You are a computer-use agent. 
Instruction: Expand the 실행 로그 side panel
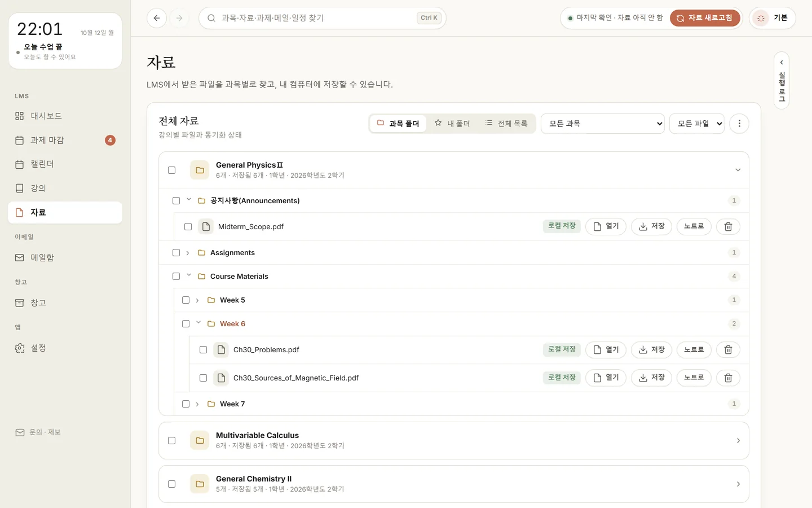[782, 80]
